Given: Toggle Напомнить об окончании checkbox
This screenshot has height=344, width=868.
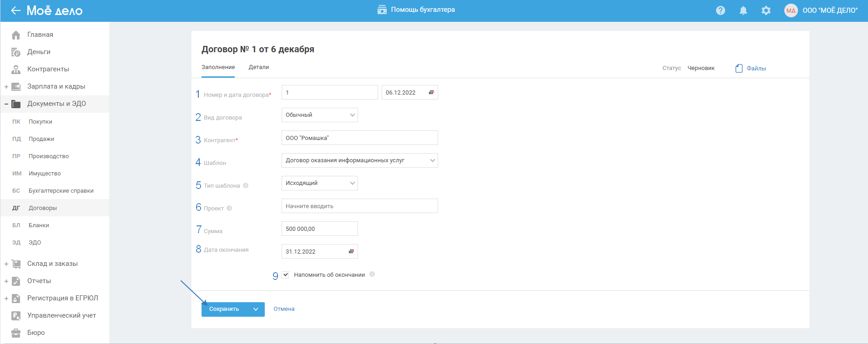Looking at the screenshot, I should (285, 274).
